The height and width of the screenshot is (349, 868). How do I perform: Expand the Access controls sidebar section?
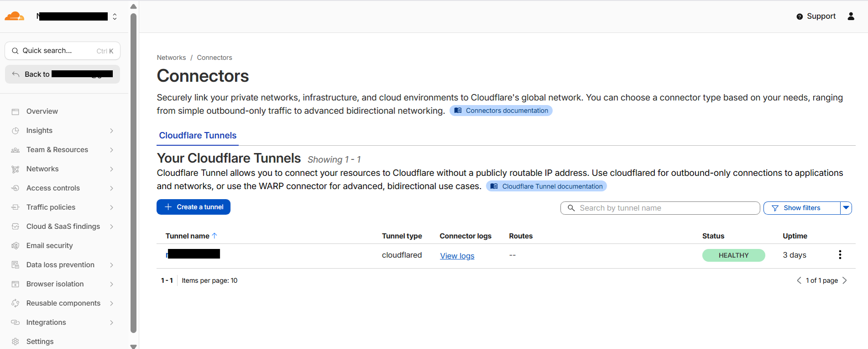click(x=111, y=188)
